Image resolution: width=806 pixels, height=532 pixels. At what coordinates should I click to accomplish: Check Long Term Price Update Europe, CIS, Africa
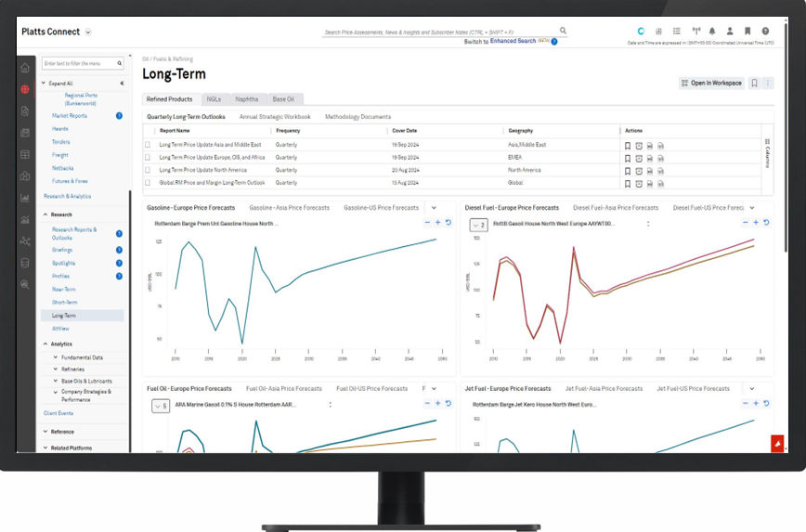coord(148,157)
